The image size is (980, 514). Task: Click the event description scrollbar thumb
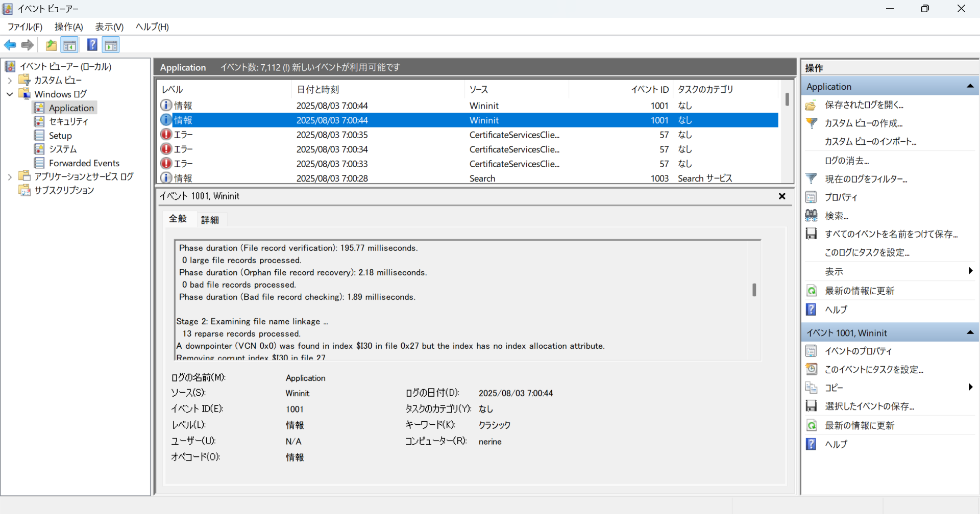click(x=754, y=290)
